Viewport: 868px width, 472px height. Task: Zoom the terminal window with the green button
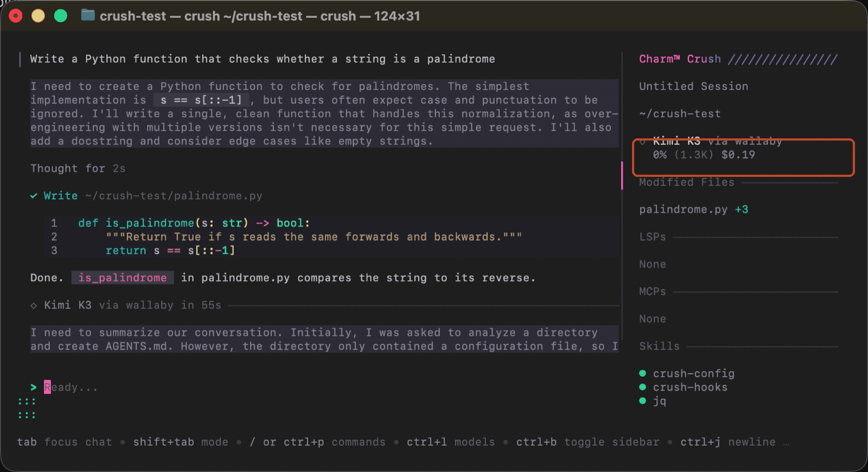tap(61, 16)
